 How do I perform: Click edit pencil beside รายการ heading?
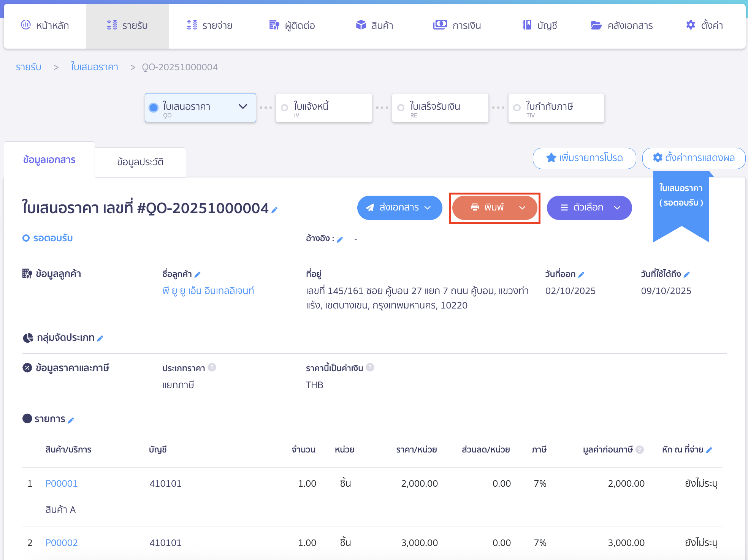[71, 420]
